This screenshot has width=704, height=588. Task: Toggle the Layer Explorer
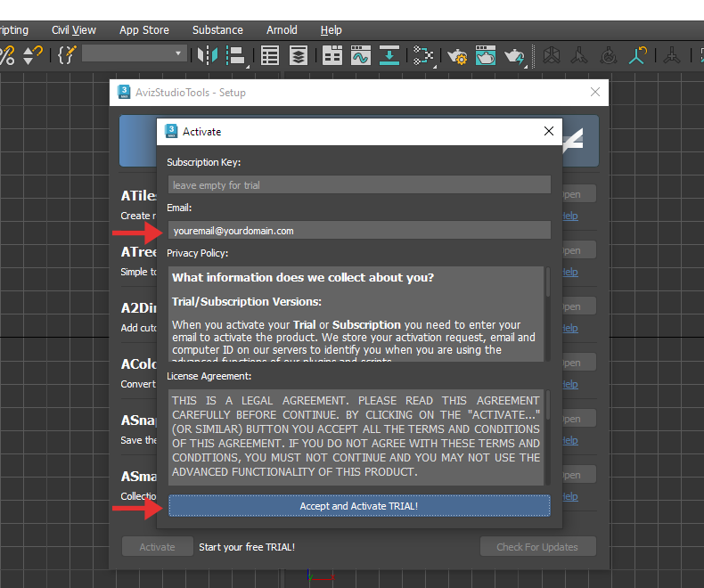pos(299,55)
